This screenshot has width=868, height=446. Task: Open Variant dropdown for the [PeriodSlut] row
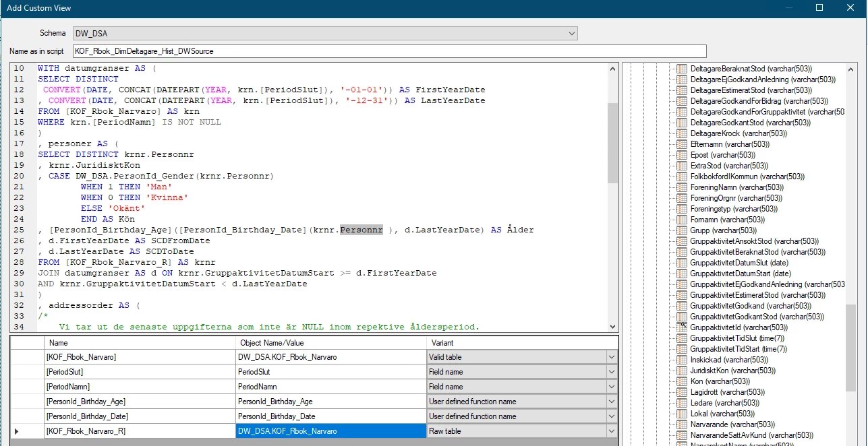(x=611, y=372)
